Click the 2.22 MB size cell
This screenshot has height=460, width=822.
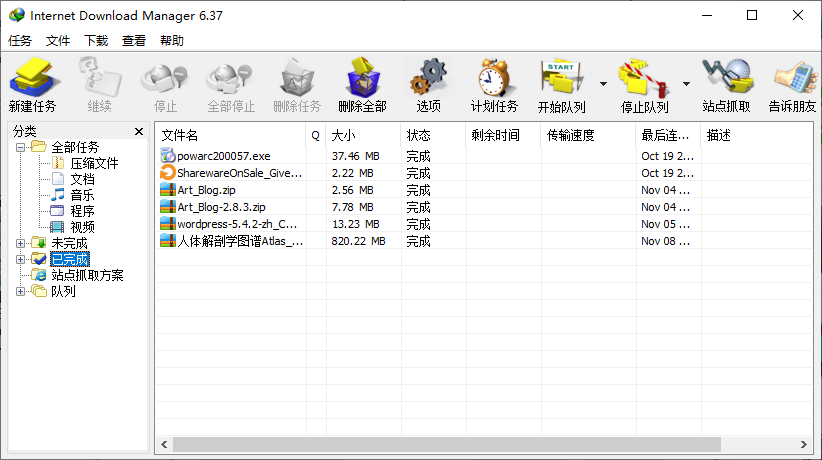click(353, 173)
